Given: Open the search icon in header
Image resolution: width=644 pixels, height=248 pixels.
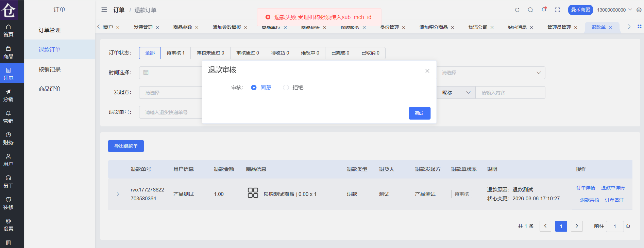Looking at the screenshot, I should pos(530,10).
